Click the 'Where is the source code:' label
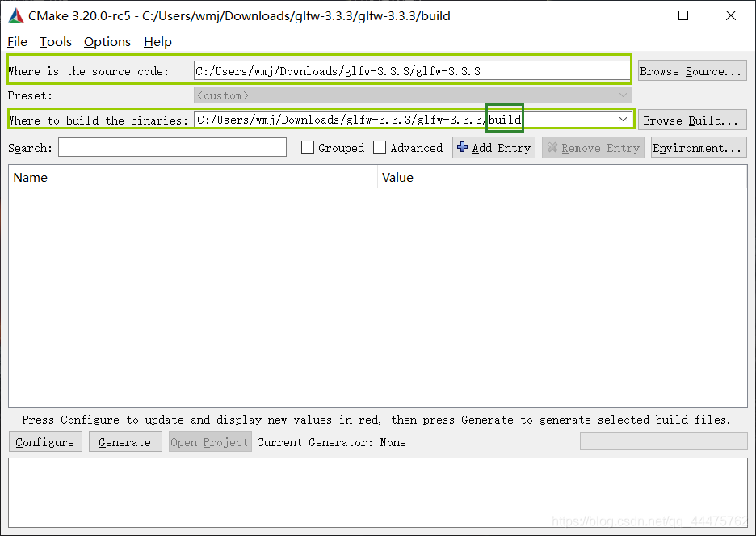Viewport: 756px width, 536px height. (x=89, y=71)
